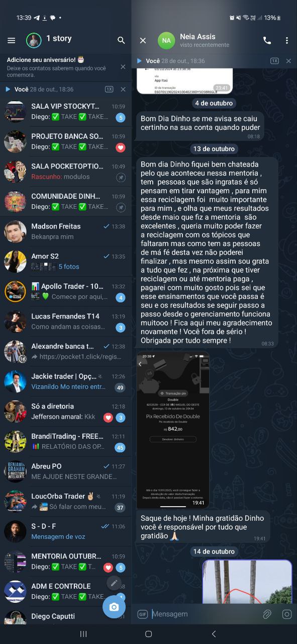Toggle 1X speed in chat list player
Viewport: 297px width, 644px height.
109,89
